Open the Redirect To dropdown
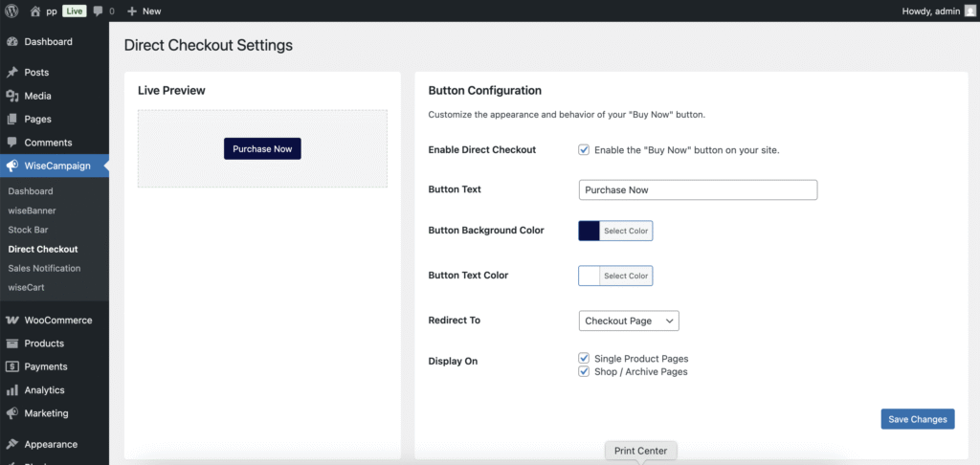980x465 pixels. 629,321
